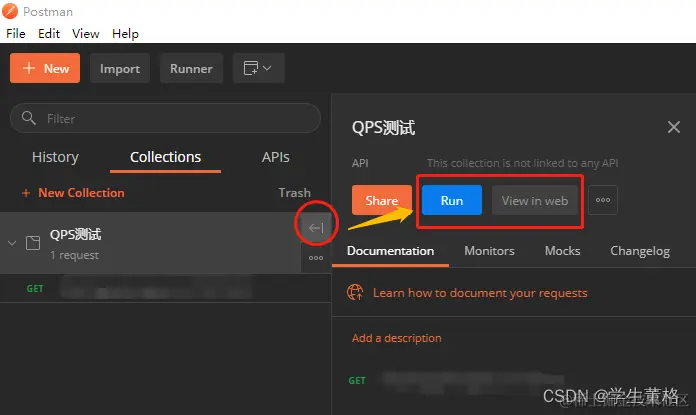Switch to the APIs tab
696x415 pixels.
tap(275, 157)
